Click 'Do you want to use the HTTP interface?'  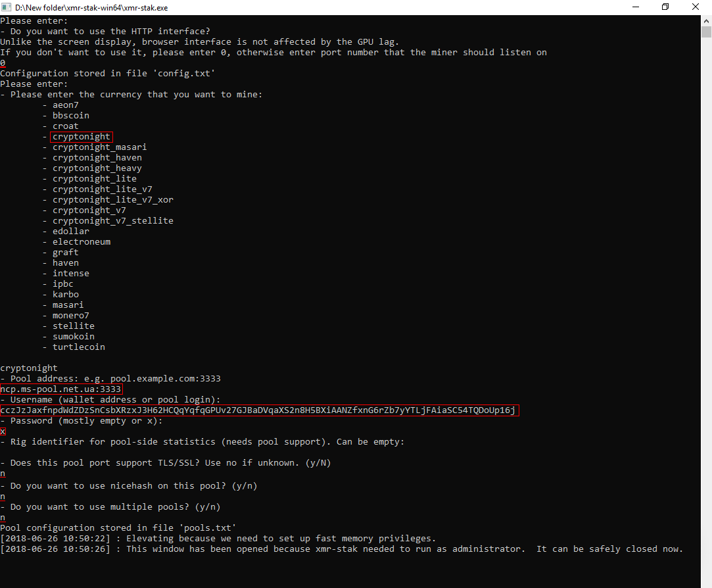coord(105,32)
